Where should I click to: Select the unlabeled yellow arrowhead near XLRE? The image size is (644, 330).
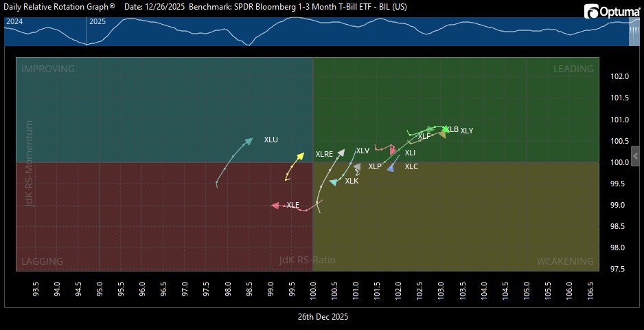pos(300,156)
